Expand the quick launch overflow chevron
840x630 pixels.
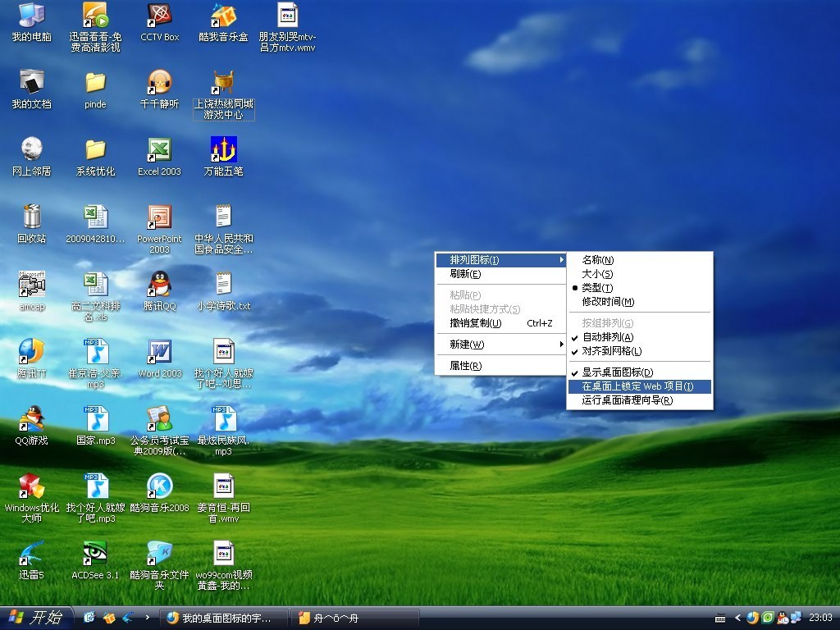(147, 618)
